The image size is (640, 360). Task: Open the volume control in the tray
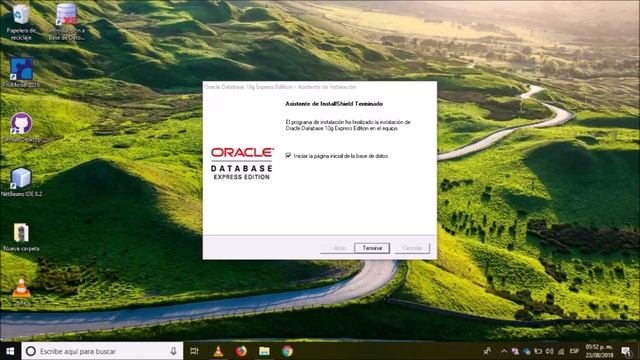(x=549, y=351)
